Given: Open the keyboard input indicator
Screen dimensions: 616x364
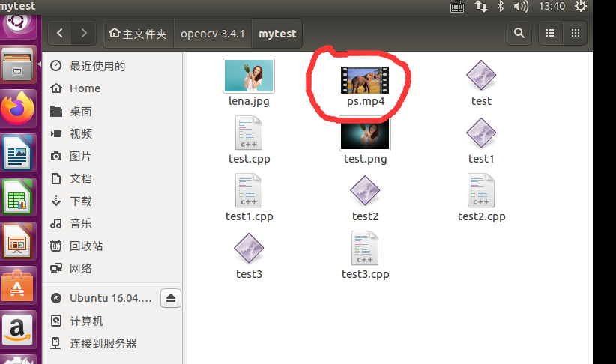Looking at the screenshot, I should click(x=457, y=7).
